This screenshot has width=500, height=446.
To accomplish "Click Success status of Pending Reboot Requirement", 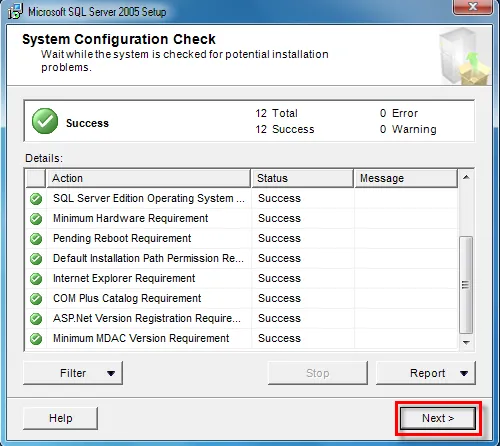I will [x=279, y=238].
